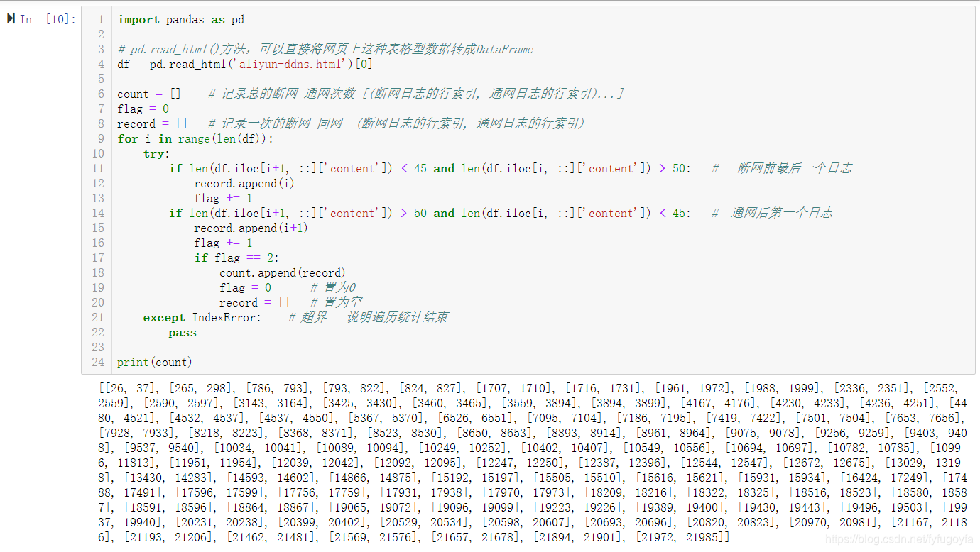Click the 'for i in range(len(df)):' line
Image resolution: width=980 pixels, height=552 pixels.
point(195,138)
